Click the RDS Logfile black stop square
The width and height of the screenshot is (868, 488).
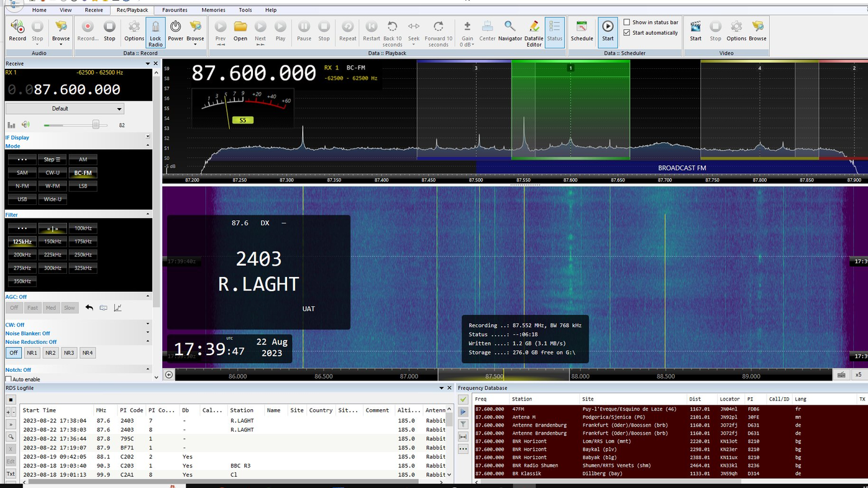coord(11,399)
